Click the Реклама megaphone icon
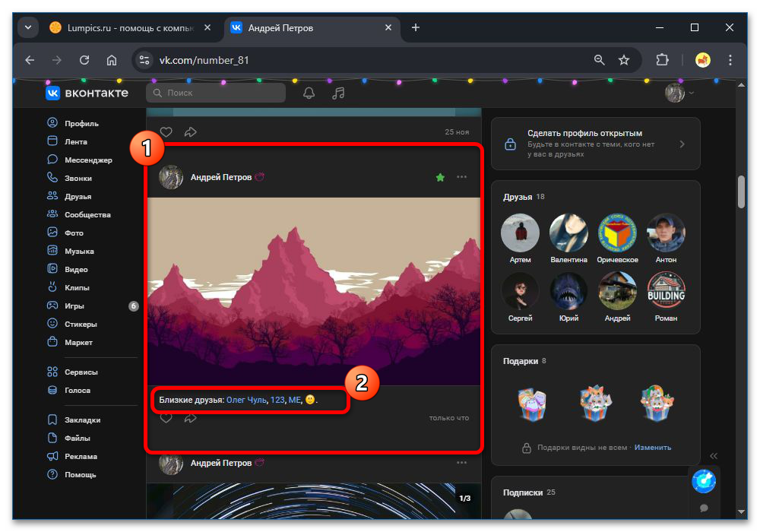 (x=52, y=456)
